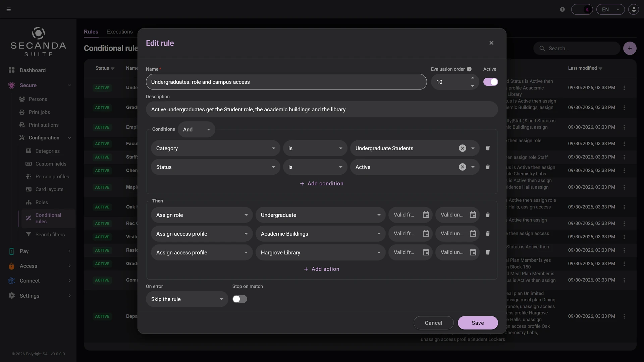This screenshot has height=362, width=644.
Task: Increase Evaluation order with up arrow
Action: (x=472, y=78)
